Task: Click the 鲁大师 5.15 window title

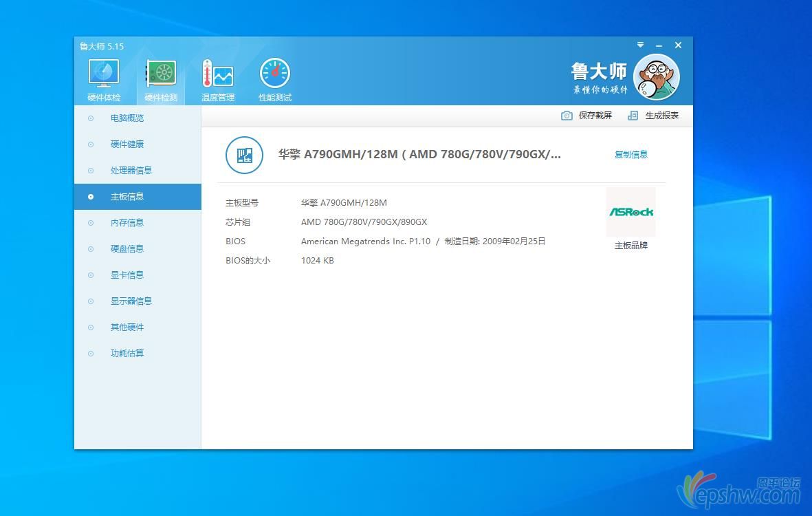Action: tap(102, 46)
